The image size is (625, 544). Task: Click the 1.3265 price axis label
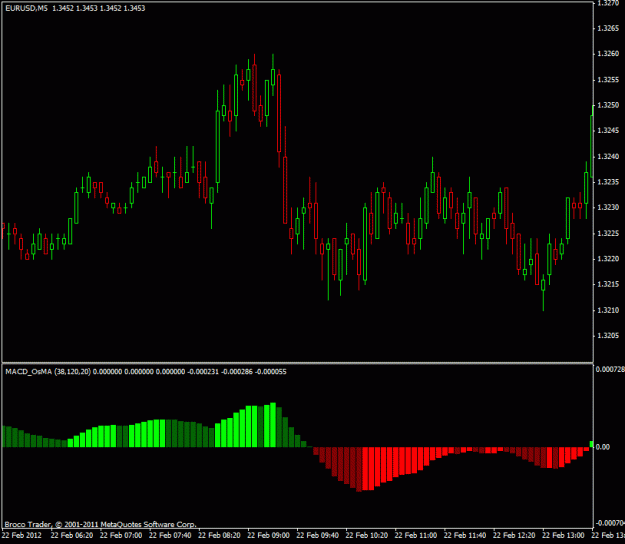tap(608, 28)
